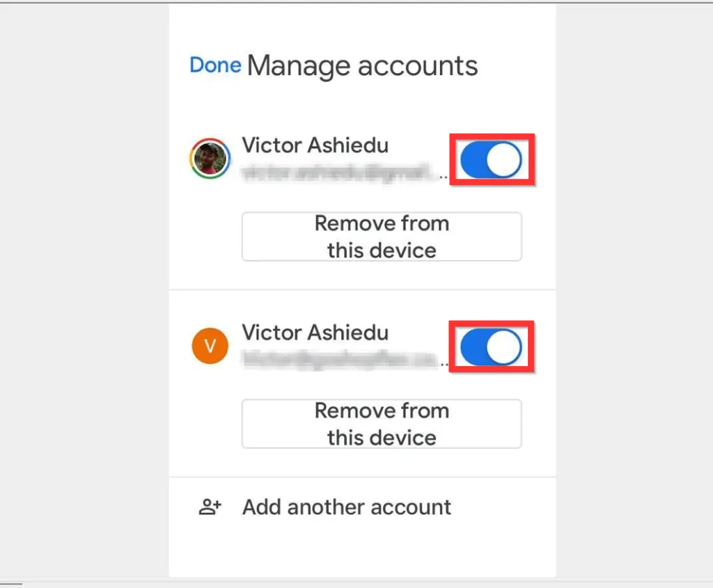Click the first account's profile photo avatar
The image size is (713, 588).
click(210, 159)
